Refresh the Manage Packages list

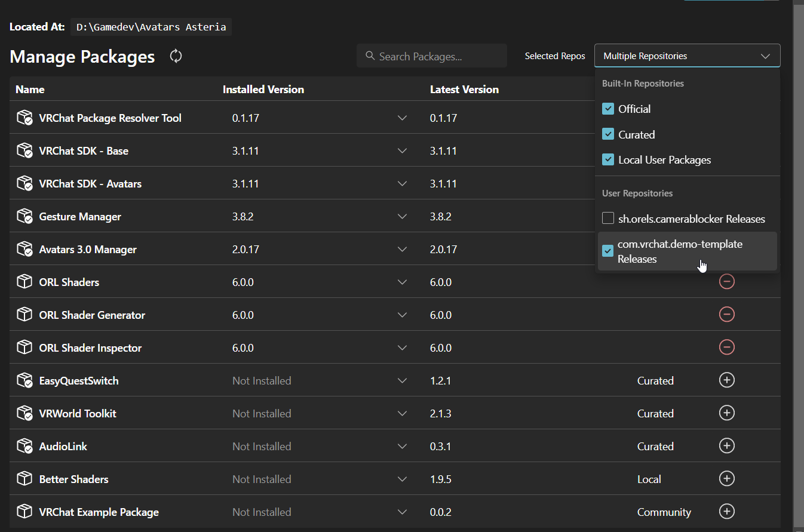pyautogui.click(x=176, y=56)
